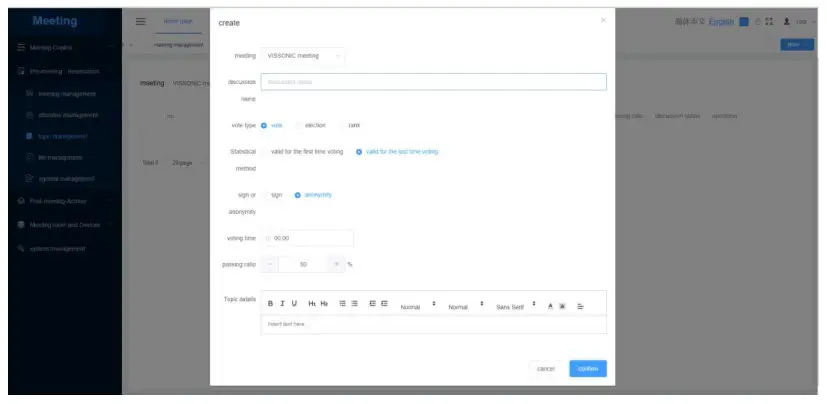Click the Post-meeting Archive sidebar icon
The width and height of the screenshot is (827, 404).
pyautogui.click(x=21, y=201)
